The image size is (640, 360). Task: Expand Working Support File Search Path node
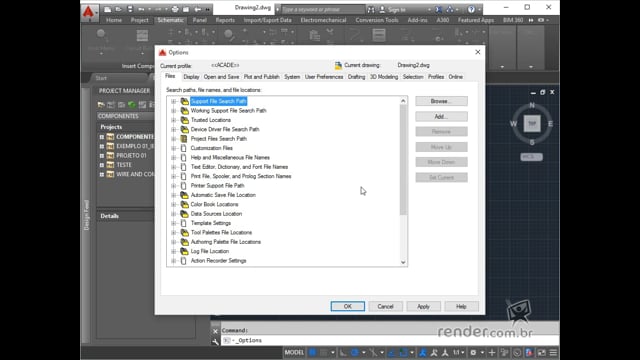(174, 111)
